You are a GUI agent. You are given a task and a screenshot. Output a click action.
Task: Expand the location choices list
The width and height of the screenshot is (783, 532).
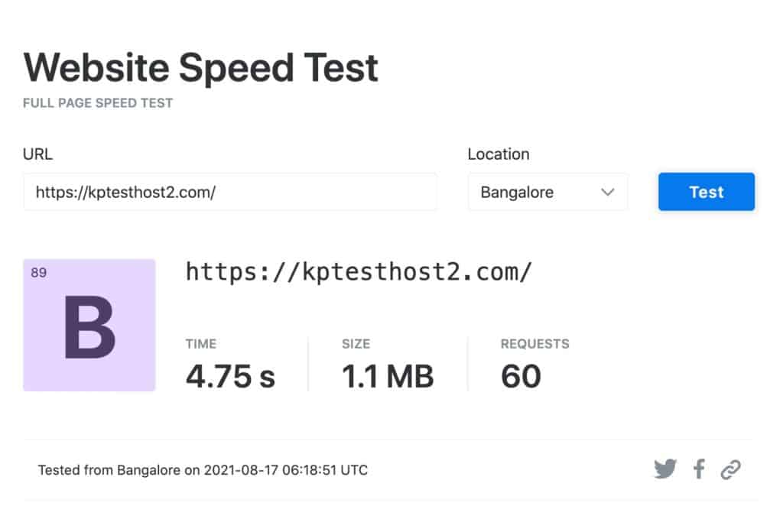point(547,192)
